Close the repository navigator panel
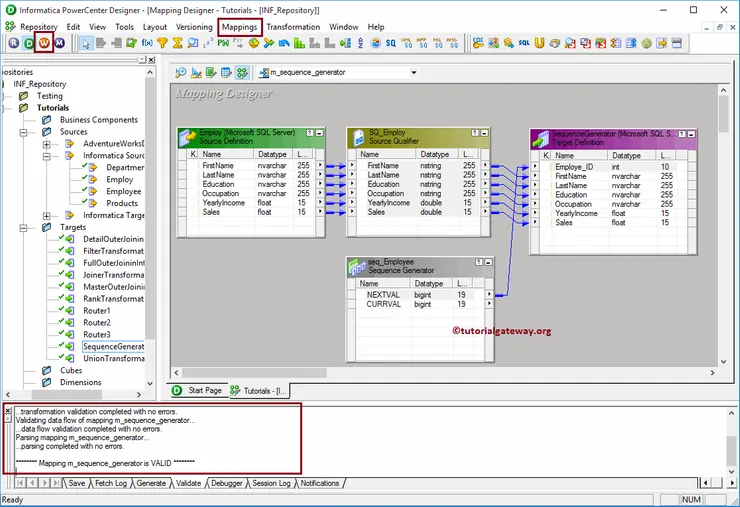Screen dimensions: 740x507 (x=151, y=60)
